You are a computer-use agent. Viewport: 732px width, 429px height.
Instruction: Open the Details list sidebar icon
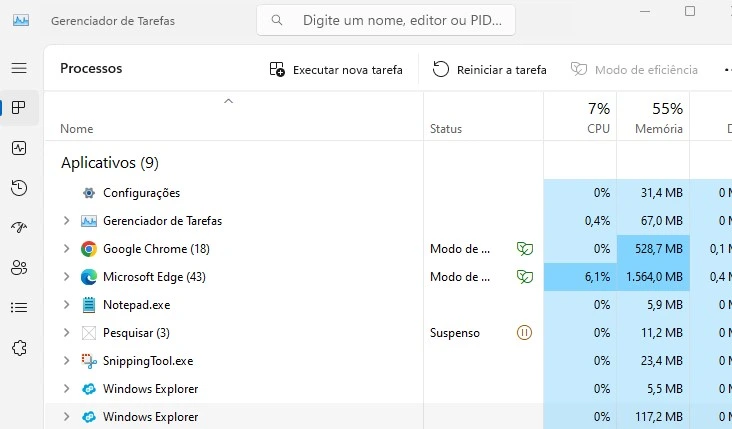[x=19, y=308]
